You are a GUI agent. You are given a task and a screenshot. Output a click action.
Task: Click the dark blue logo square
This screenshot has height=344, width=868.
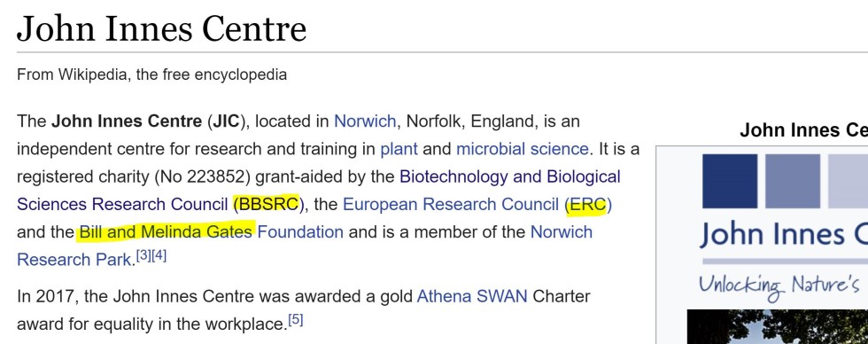(x=730, y=181)
